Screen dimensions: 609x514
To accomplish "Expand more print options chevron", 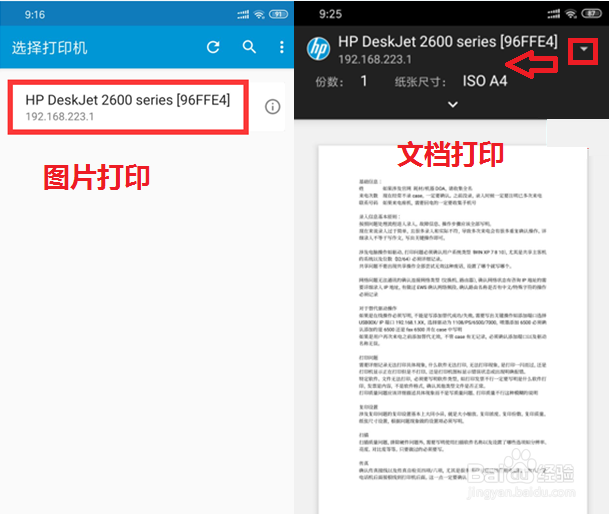I will [452, 104].
